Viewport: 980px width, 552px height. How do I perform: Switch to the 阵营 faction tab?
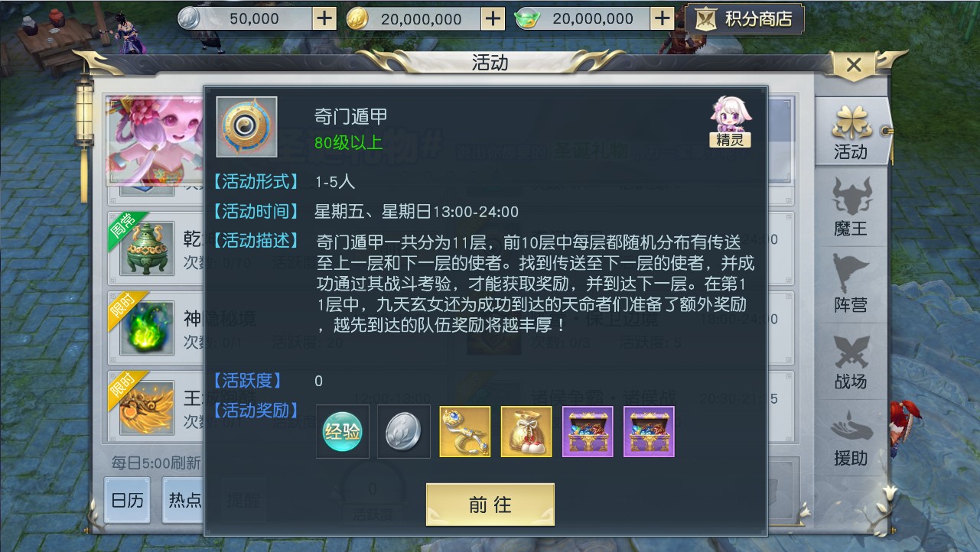tap(851, 284)
